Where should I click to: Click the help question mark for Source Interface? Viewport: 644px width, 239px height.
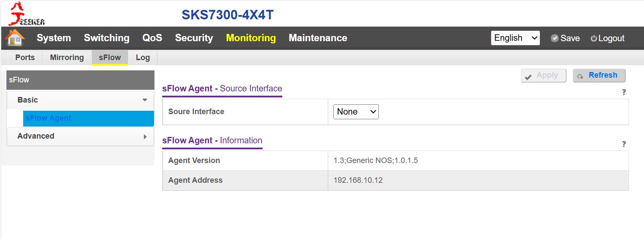[624, 92]
